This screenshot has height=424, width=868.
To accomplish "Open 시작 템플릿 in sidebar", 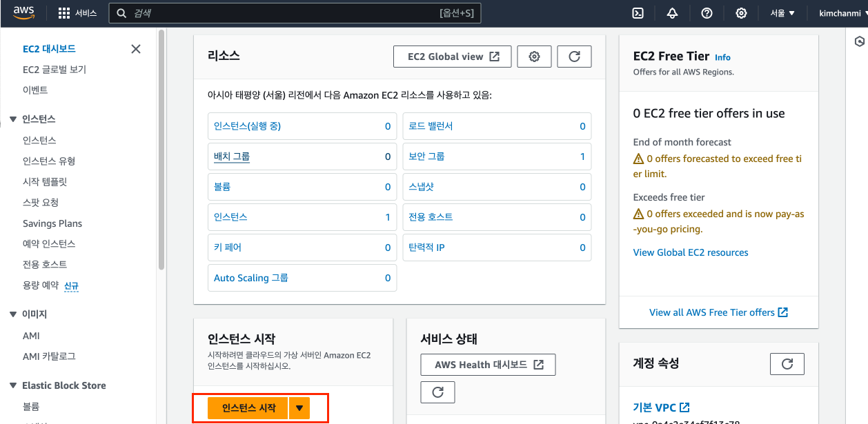I will coord(45,181).
